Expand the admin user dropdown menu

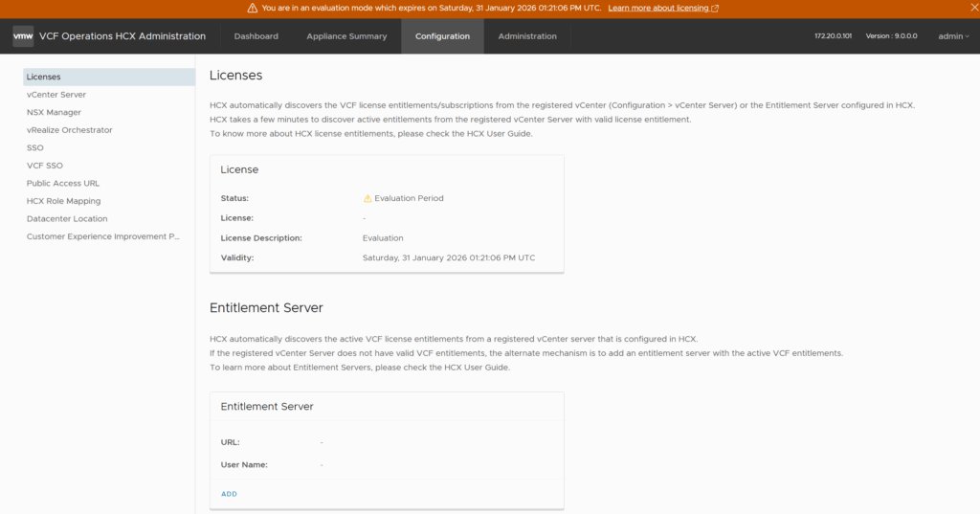(x=953, y=36)
